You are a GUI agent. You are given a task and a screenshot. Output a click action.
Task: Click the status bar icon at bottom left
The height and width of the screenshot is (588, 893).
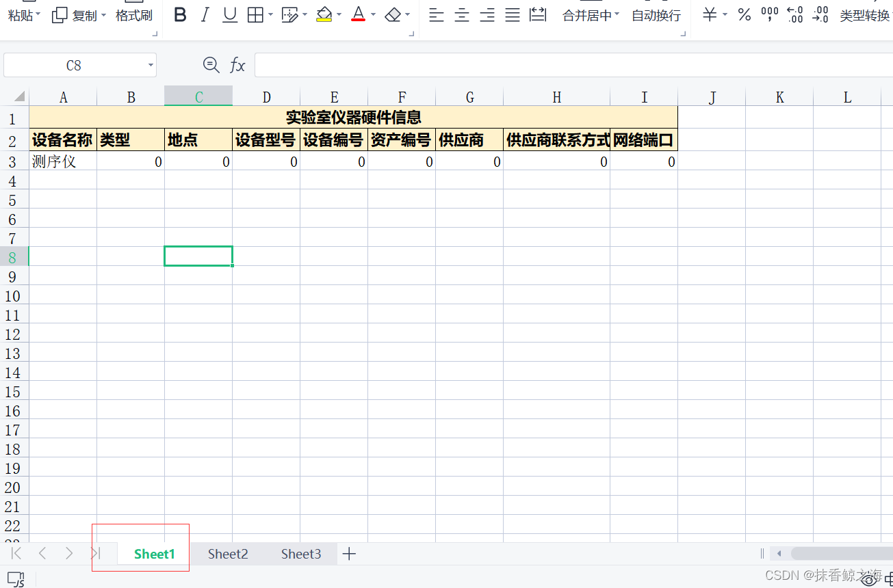pyautogui.click(x=15, y=579)
